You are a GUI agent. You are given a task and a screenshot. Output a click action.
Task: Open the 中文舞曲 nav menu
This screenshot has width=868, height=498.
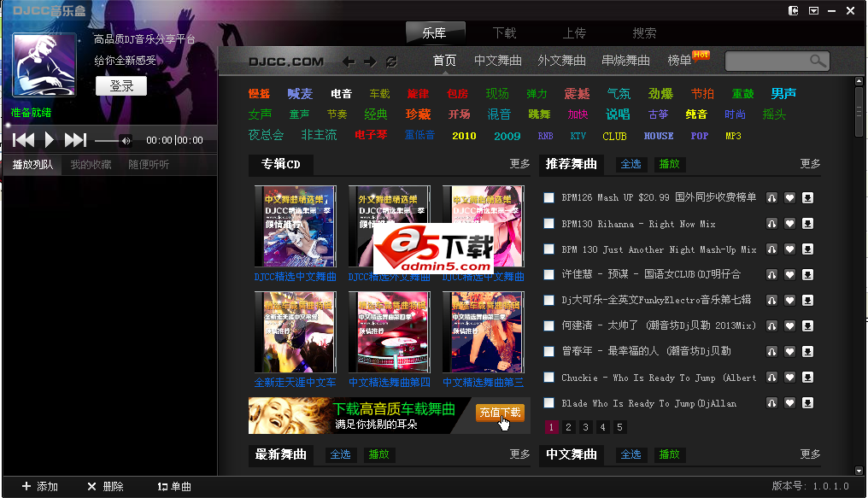coord(498,61)
